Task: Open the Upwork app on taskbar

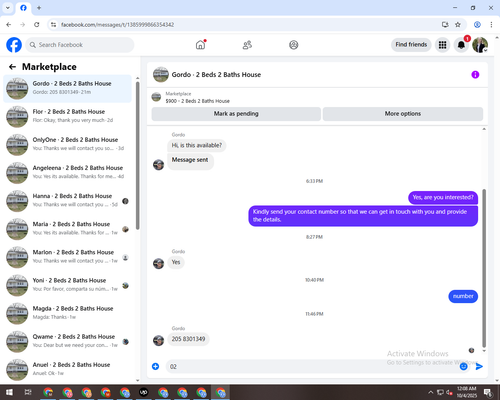Action: click(x=144, y=392)
